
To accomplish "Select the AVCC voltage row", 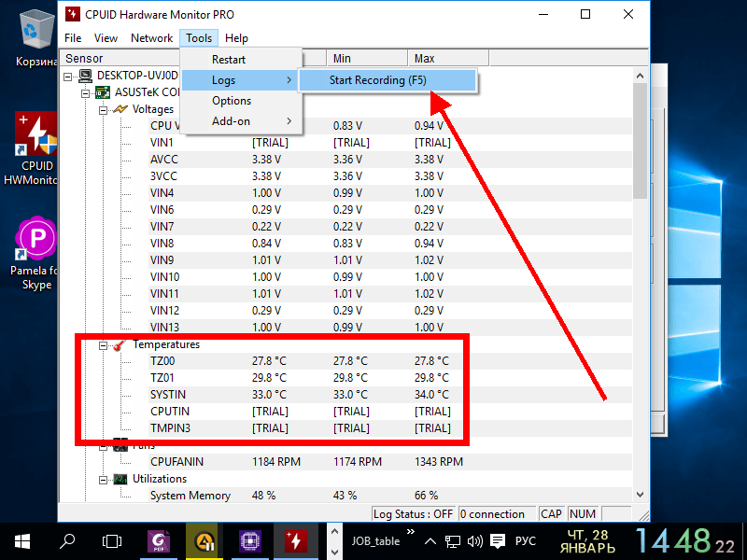I will click(390, 160).
